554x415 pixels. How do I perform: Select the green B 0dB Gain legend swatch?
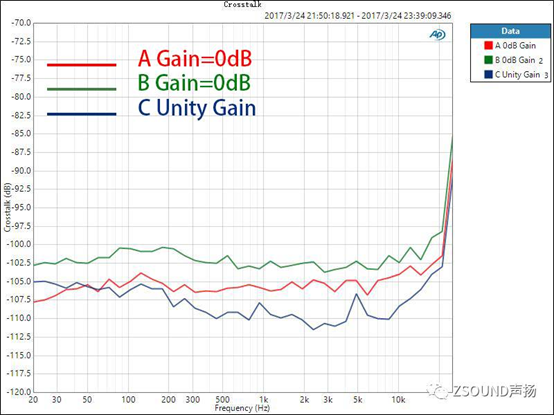489,60
